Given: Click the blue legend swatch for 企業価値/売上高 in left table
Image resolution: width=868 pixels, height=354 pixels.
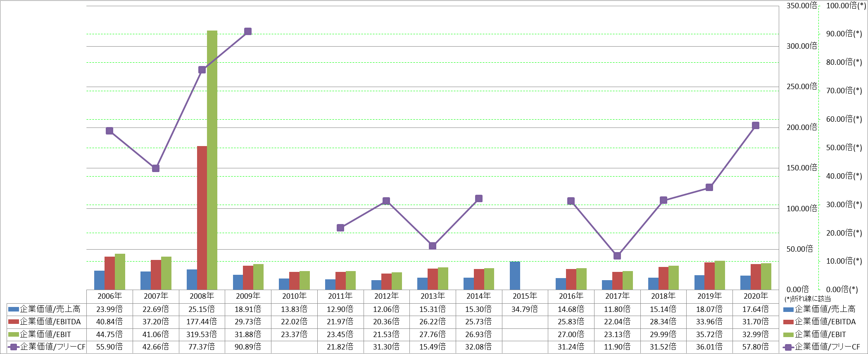Looking at the screenshot, I should [14, 309].
